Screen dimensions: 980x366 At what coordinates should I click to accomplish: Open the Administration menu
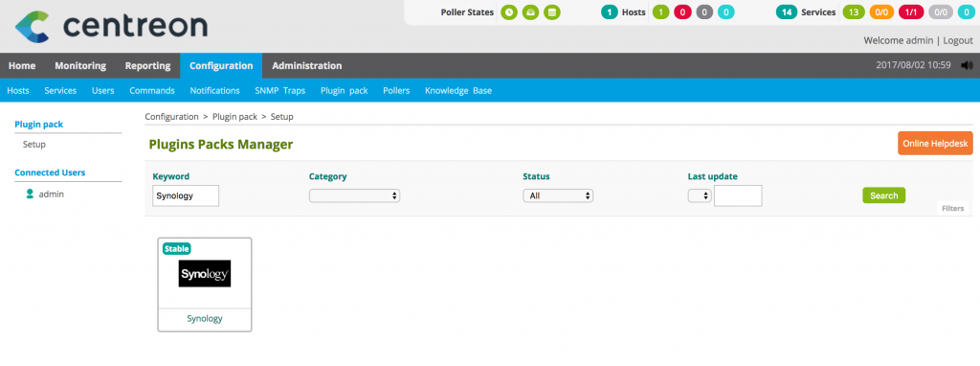[x=307, y=66]
